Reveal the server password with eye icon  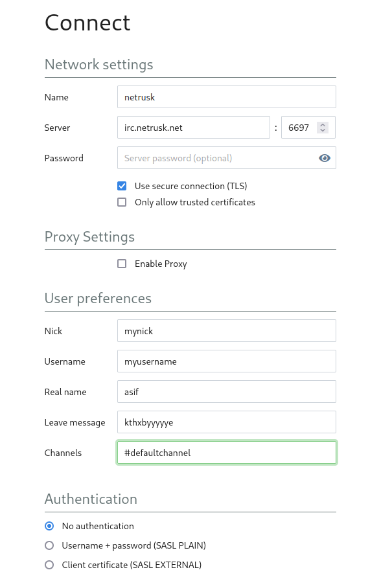click(325, 158)
